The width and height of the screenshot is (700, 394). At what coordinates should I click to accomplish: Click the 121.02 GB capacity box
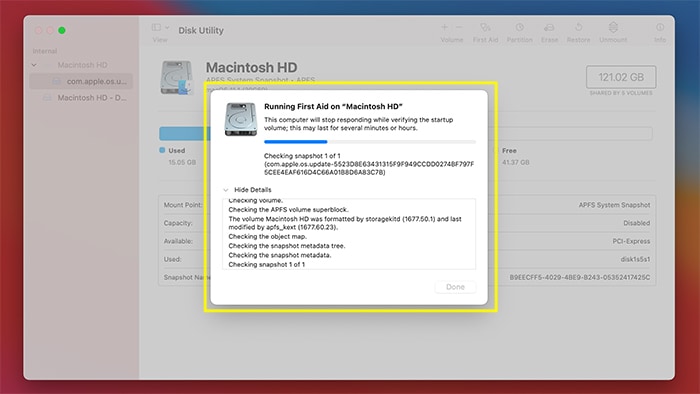tap(621, 77)
